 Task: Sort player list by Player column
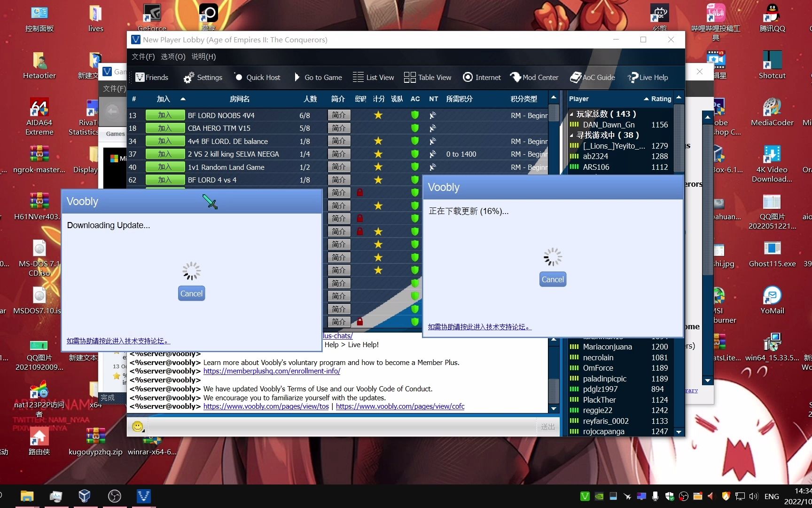pyautogui.click(x=579, y=99)
